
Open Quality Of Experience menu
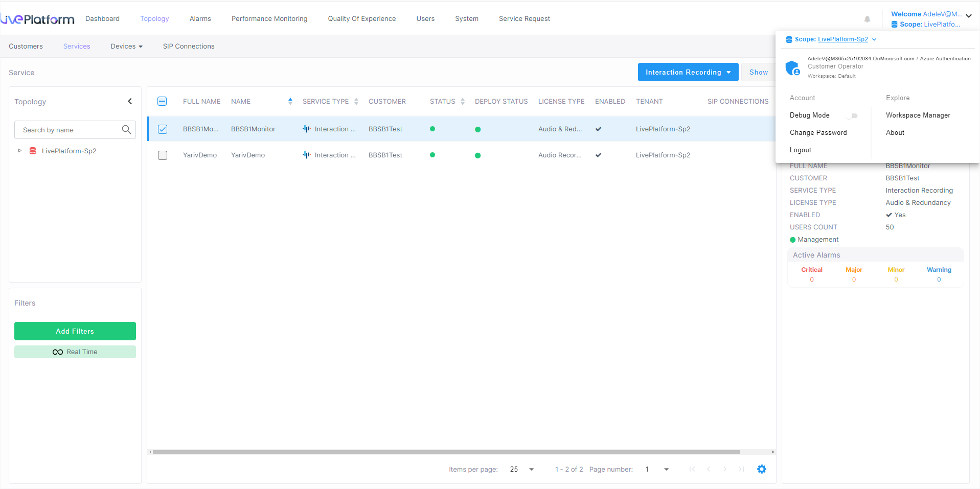[362, 18]
